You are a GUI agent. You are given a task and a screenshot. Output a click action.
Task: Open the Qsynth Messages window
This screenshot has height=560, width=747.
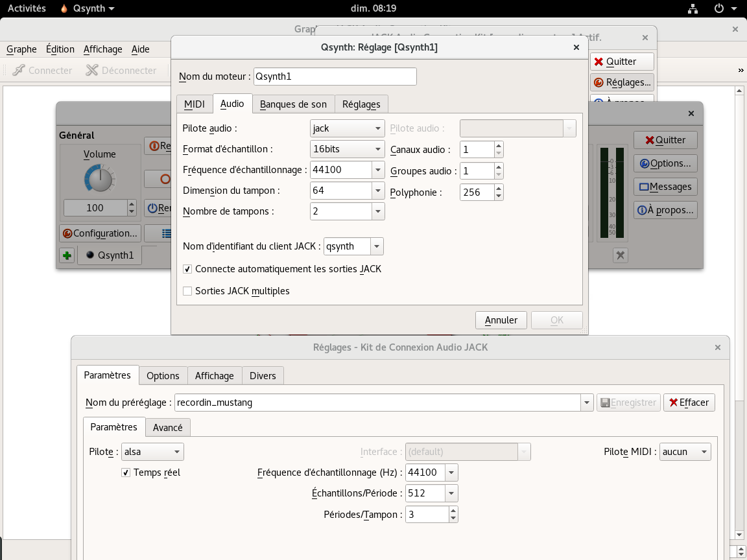coord(665,187)
